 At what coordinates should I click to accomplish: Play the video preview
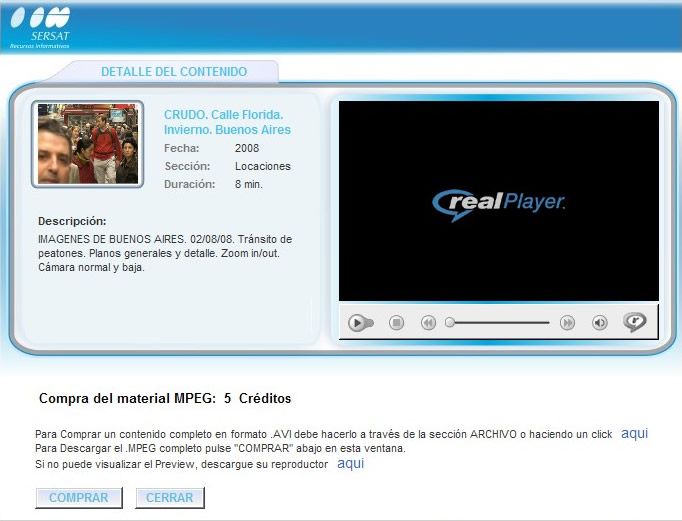click(358, 323)
